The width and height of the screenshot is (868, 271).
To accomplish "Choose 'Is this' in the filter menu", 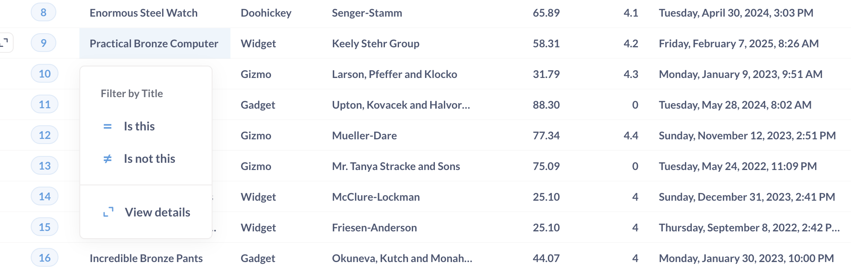I will click(139, 126).
